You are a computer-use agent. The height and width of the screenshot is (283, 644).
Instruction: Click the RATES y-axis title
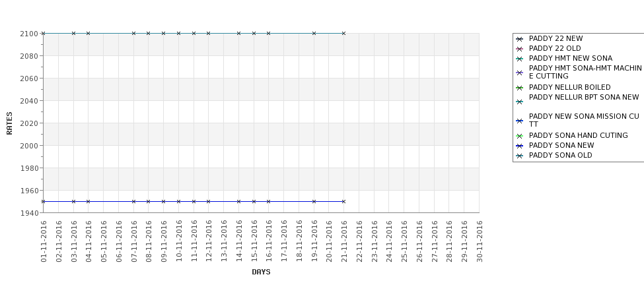(x=9, y=123)
